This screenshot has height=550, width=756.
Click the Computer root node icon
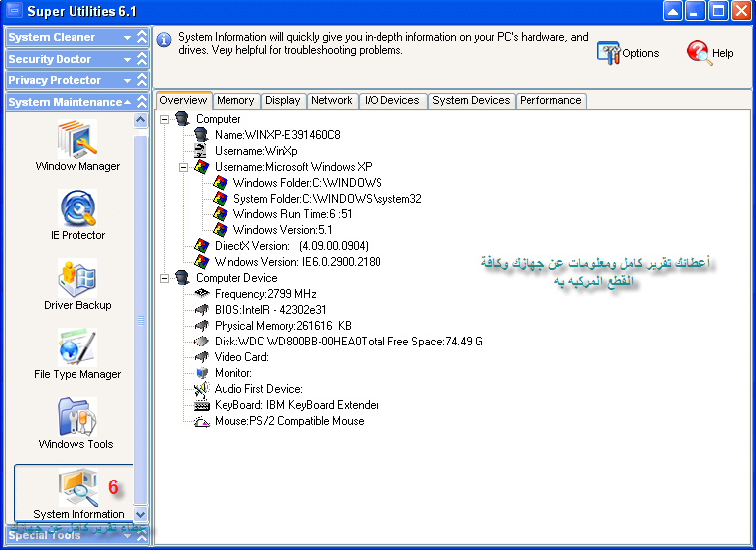point(182,118)
